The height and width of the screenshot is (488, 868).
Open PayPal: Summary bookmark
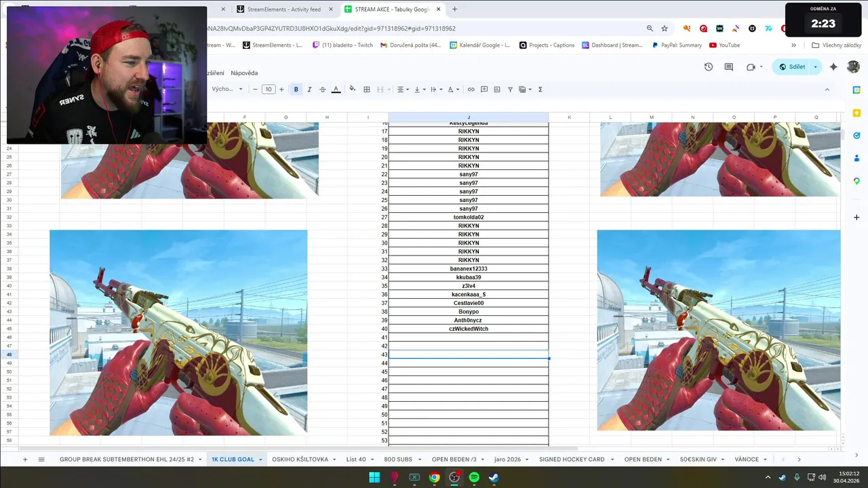click(677, 45)
